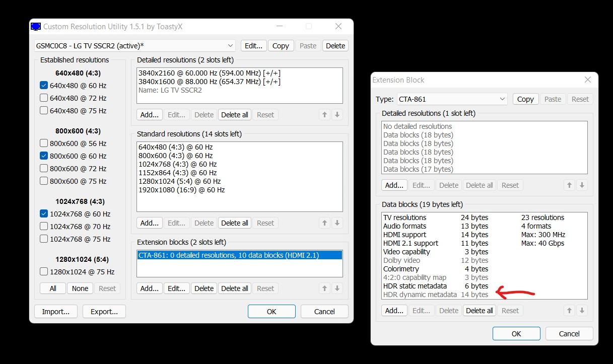Image resolution: width=613 pixels, height=364 pixels.
Task: Enable 640x480 @ 75 Hz
Action: 43,111
